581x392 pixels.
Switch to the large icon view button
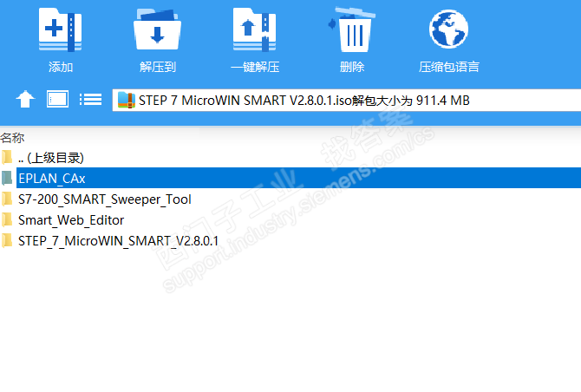(x=57, y=99)
